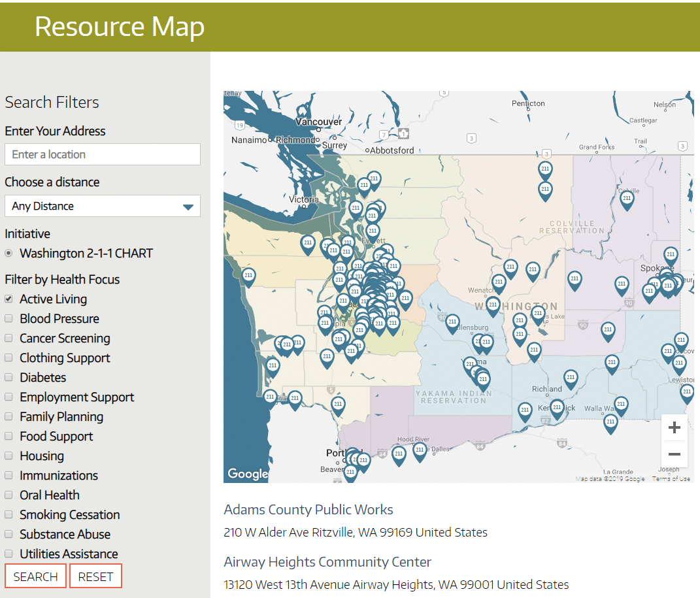Click the 211 pin below Walla Walla

(610, 424)
